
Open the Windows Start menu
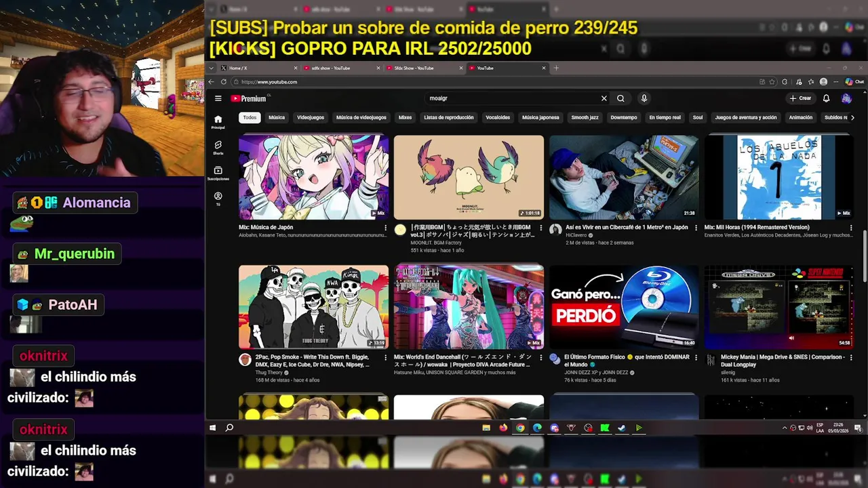click(212, 428)
